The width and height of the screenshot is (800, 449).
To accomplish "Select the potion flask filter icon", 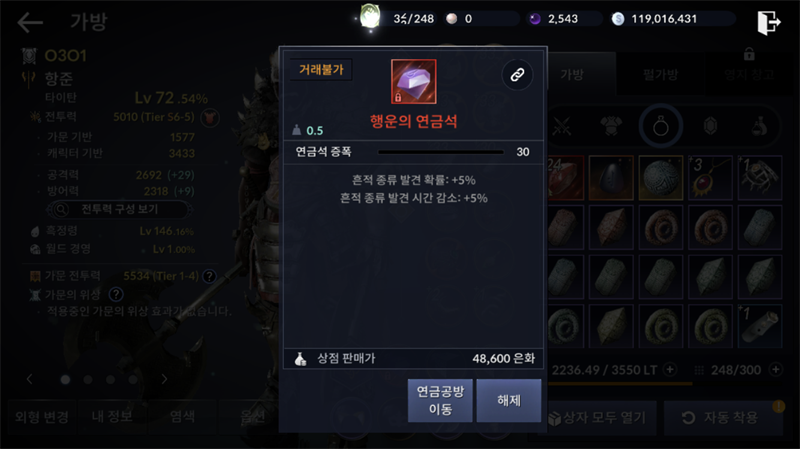I will click(760, 126).
